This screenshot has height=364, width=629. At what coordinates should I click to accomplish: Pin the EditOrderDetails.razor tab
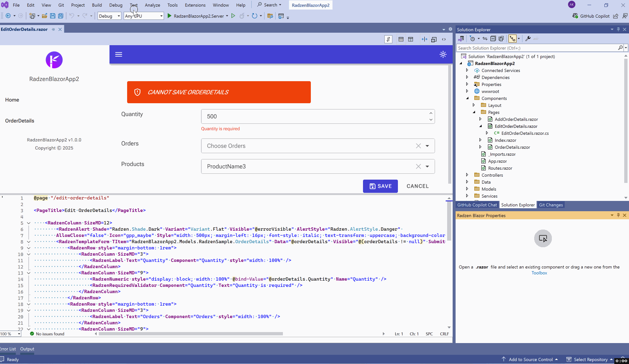pyautogui.click(x=53, y=29)
